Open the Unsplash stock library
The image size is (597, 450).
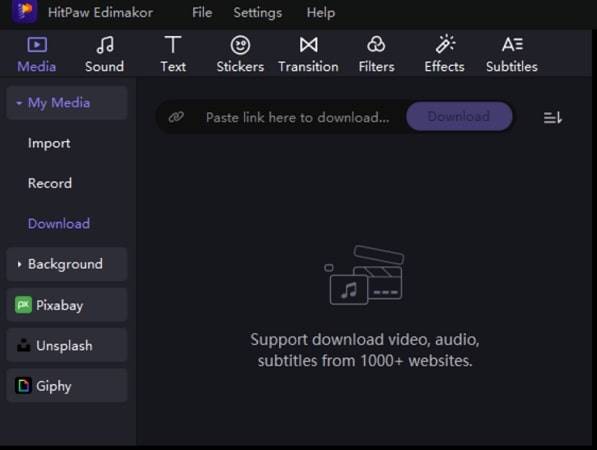pyautogui.click(x=67, y=345)
